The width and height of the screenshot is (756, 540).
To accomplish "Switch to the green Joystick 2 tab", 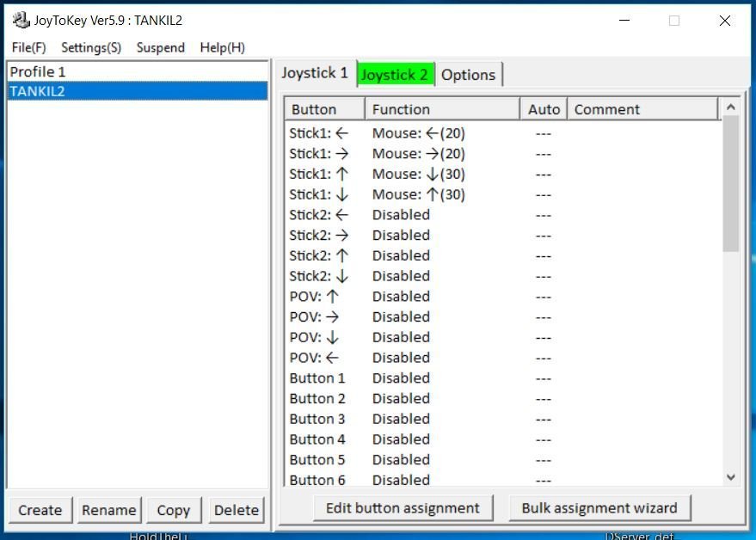I will (x=395, y=75).
